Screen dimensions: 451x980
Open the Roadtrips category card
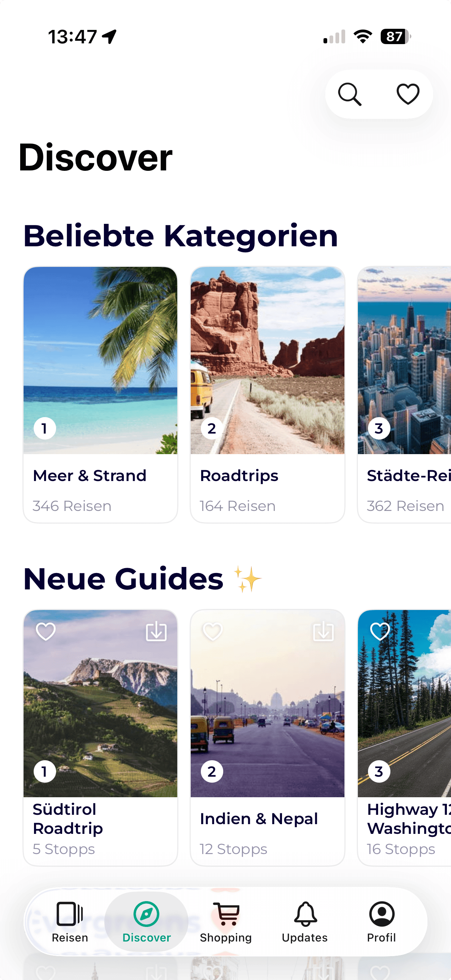pyautogui.click(x=267, y=395)
